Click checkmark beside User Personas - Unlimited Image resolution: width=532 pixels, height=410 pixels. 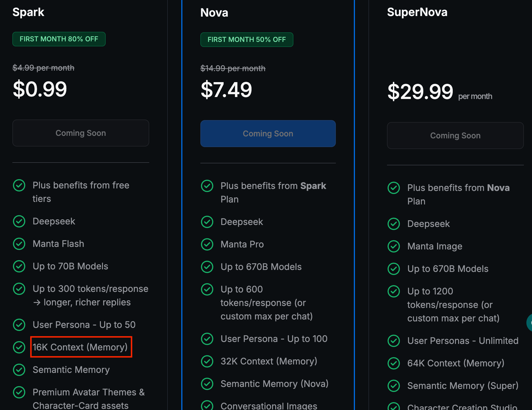point(394,341)
